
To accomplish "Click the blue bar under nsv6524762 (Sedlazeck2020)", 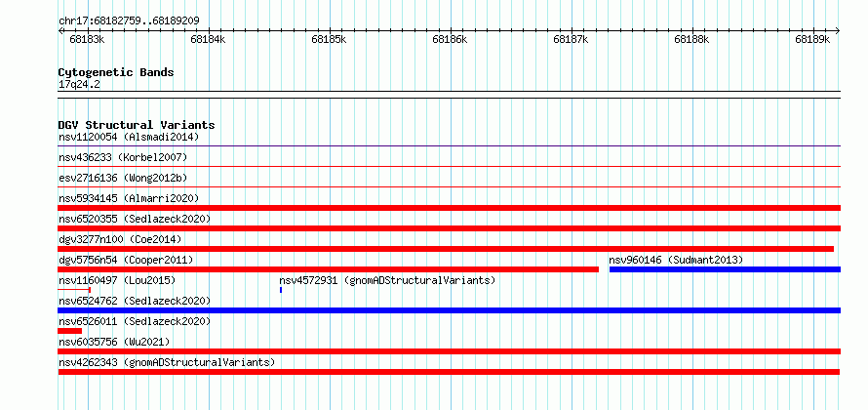I will pos(449,310).
